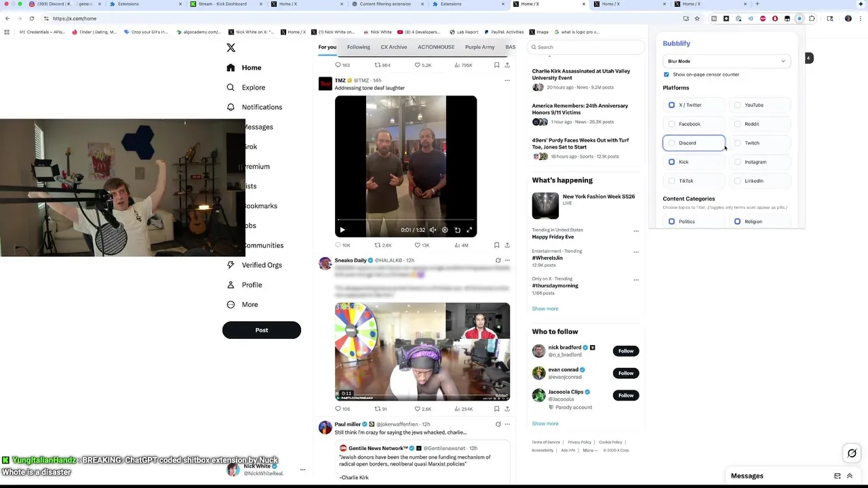Screen dimensions: 868x488
Task: Enable Reddit platform checkbox
Action: tap(738, 124)
